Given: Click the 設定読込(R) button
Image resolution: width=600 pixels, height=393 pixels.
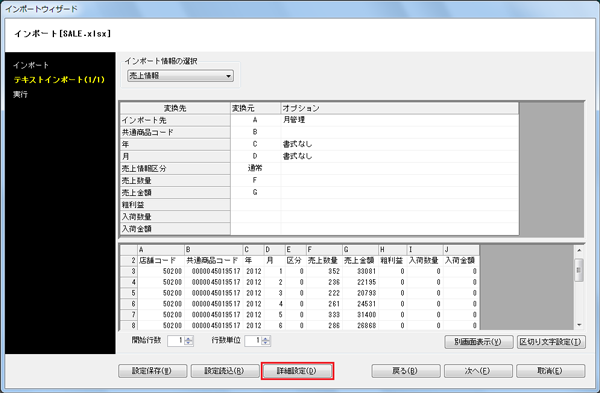Looking at the screenshot, I should tap(225, 371).
